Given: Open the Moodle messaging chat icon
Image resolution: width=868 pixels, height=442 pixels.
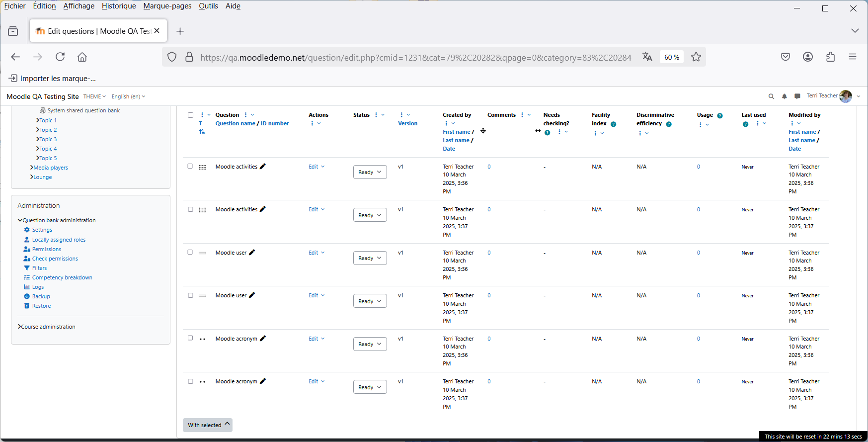Looking at the screenshot, I should [x=797, y=96].
